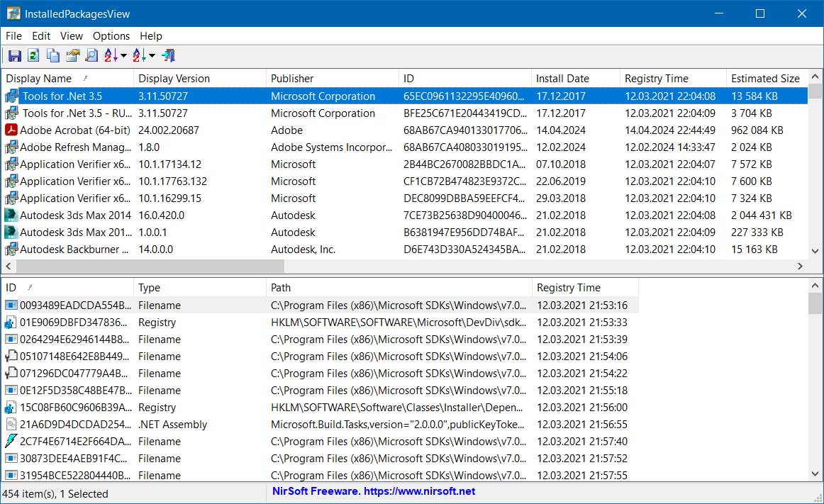Viewport: 824px width, 504px height.
Task: Click the assembly icon beside 21A6D9D4DCDAD254
Action: pyautogui.click(x=11, y=424)
